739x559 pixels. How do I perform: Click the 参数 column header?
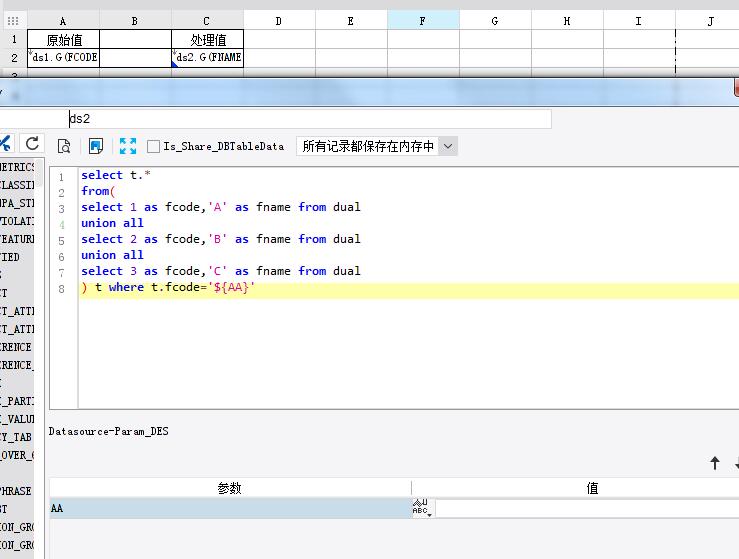(x=230, y=488)
